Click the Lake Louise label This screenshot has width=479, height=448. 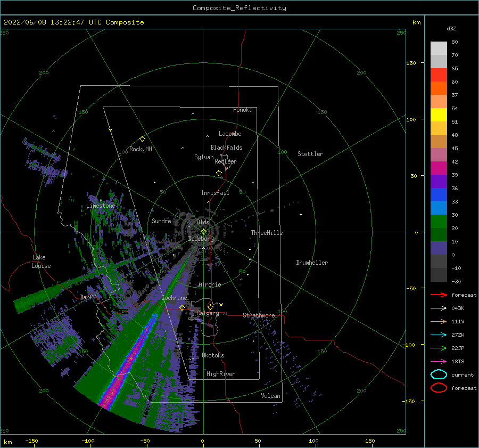[41, 262]
